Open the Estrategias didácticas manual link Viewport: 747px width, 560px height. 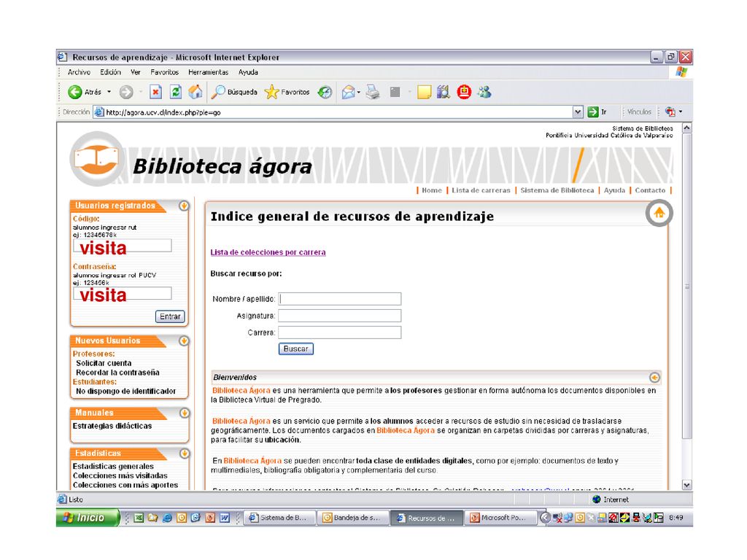[x=112, y=426]
